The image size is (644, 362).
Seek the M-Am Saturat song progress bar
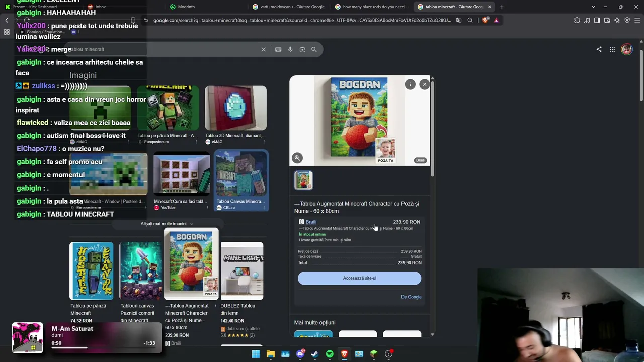[x=103, y=347]
